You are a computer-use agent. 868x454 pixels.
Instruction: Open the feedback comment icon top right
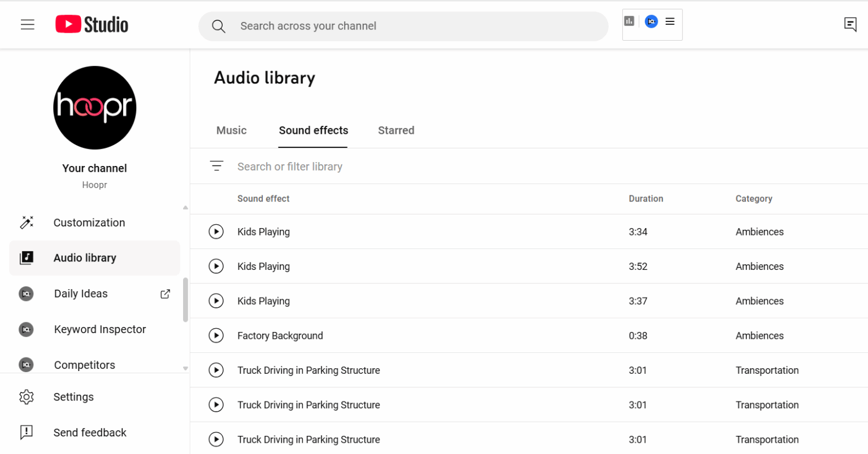[x=850, y=24]
